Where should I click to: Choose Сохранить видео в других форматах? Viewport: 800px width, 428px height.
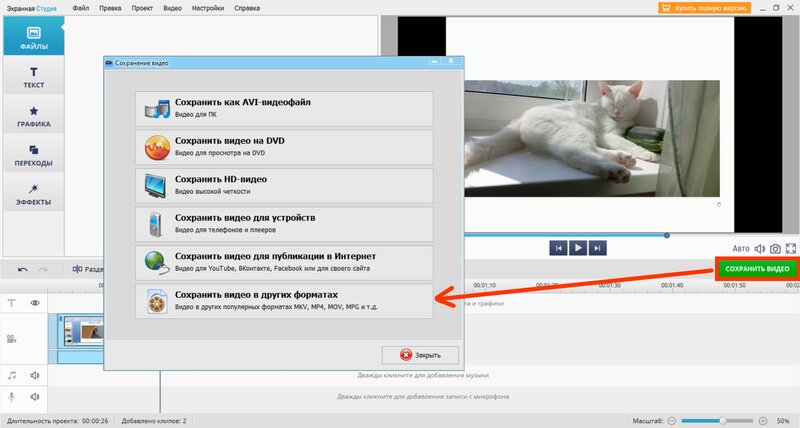coord(284,301)
